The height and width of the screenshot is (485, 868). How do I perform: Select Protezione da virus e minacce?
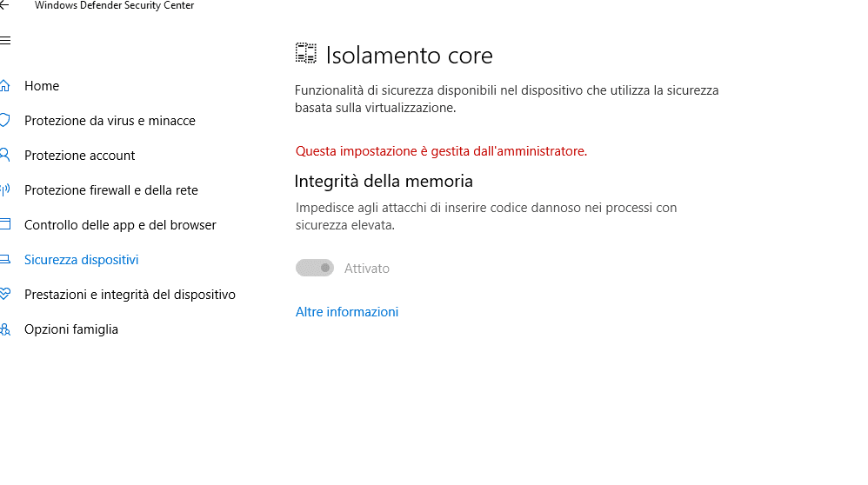[x=110, y=121]
